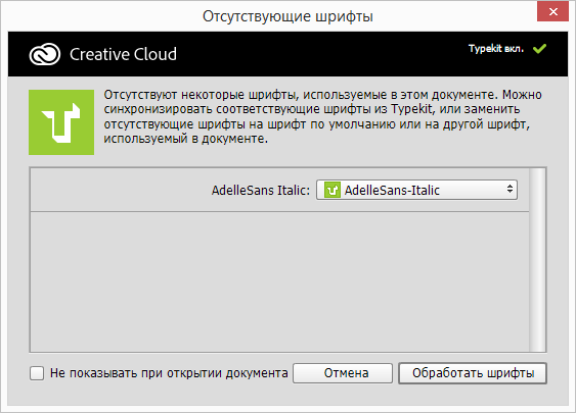Click Обработать шрифты button
576x413 pixels.
pos(473,373)
